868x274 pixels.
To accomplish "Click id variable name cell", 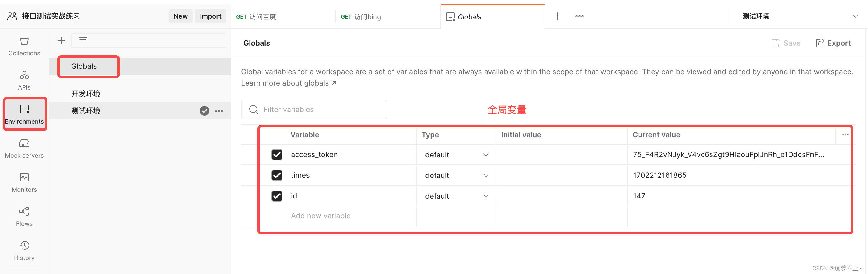I will [350, 196].
